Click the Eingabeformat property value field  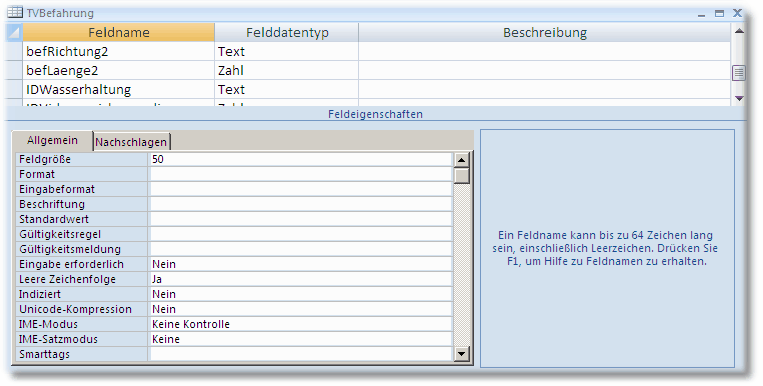click(301, 189)
